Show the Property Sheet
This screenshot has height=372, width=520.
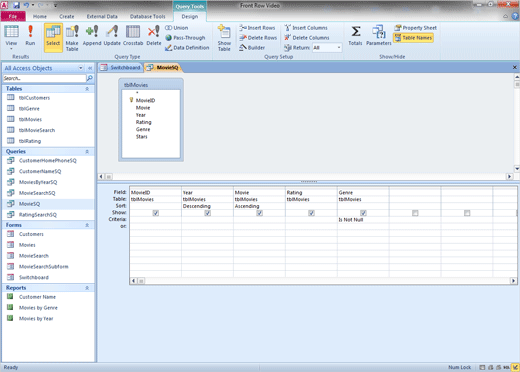point(415,28)
